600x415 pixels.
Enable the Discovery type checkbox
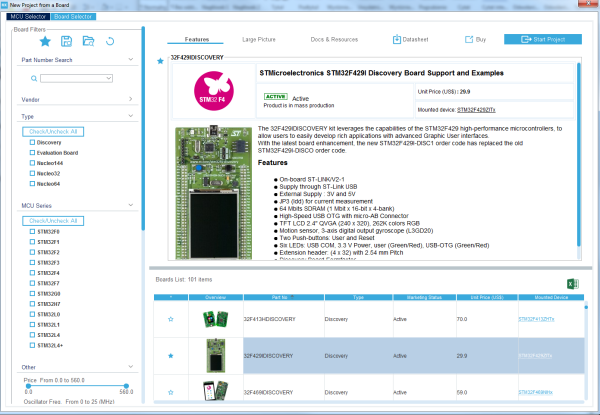(x=32, y=142)
